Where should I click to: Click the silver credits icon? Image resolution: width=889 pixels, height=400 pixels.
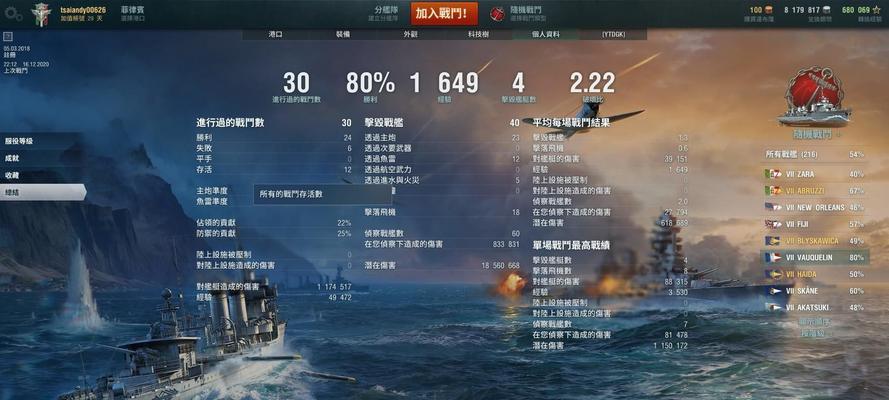click(x=826, y=10)
